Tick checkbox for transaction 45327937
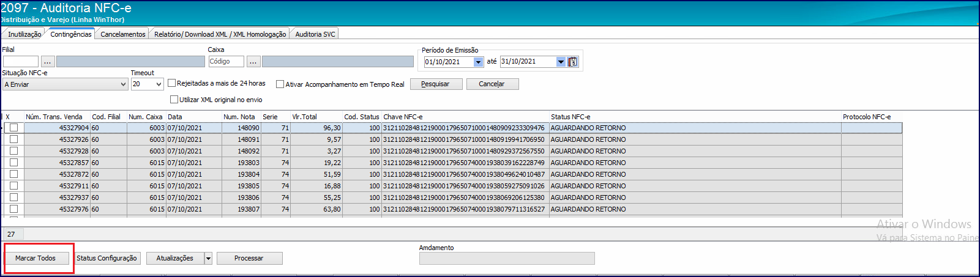This screenshot has width=980, height=277. [x=13, y=198]
